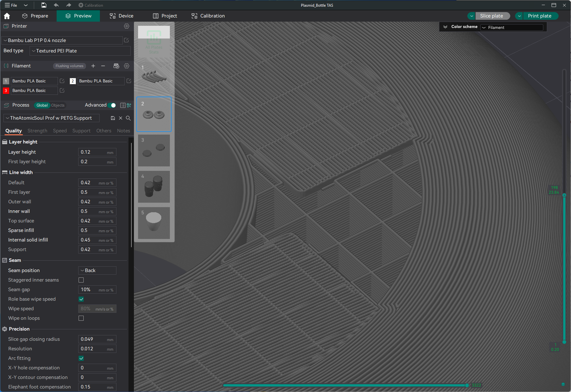Click the undo arrow icon
The height and width of the screenshot is (392, 571).
(x=56, y=5)
